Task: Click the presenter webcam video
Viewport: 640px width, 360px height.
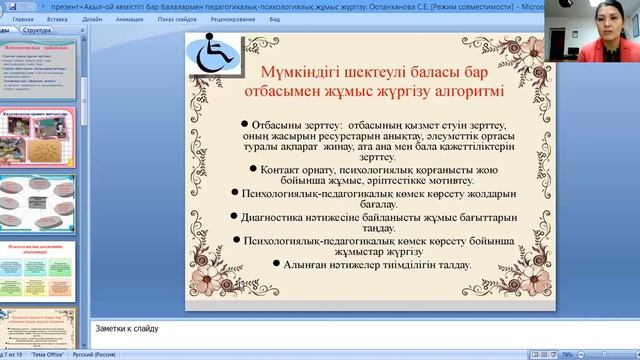Action: click(x=592, y=31)
